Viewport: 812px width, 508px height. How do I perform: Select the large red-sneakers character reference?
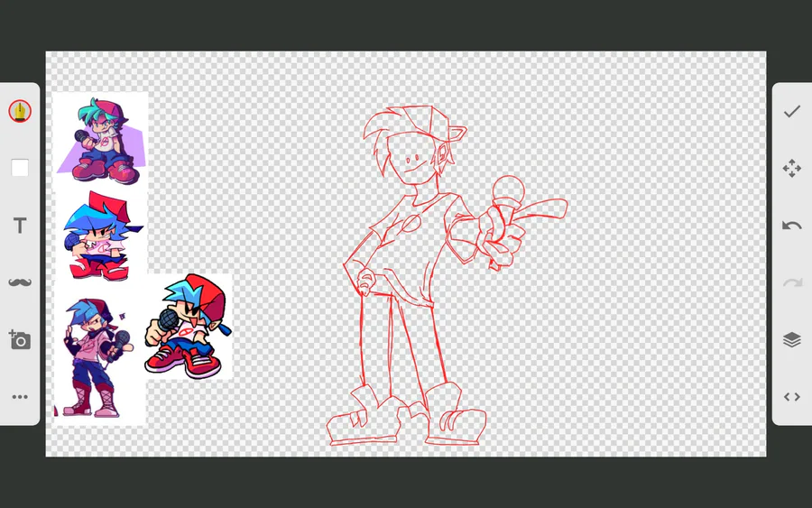tap(189, 327)
